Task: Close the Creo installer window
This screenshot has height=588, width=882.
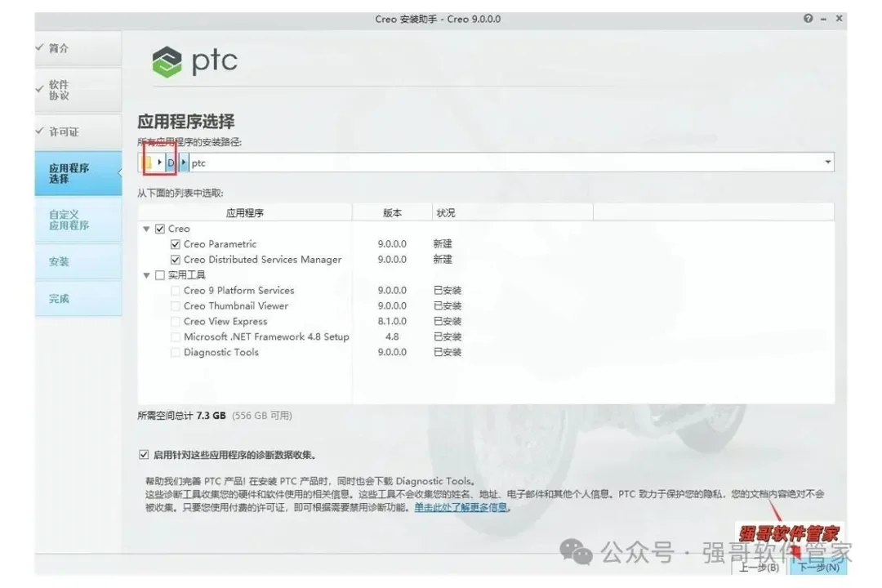Action: [x=839, y=19]
